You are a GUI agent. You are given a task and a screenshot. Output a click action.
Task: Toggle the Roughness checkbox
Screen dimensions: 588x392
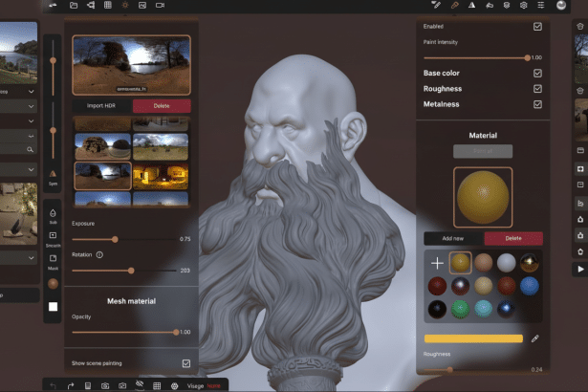coord(537,89)
